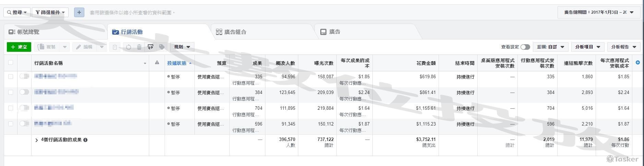Click the blue plus add-column icon
The image size is (644, 166).
pos(637,62)
